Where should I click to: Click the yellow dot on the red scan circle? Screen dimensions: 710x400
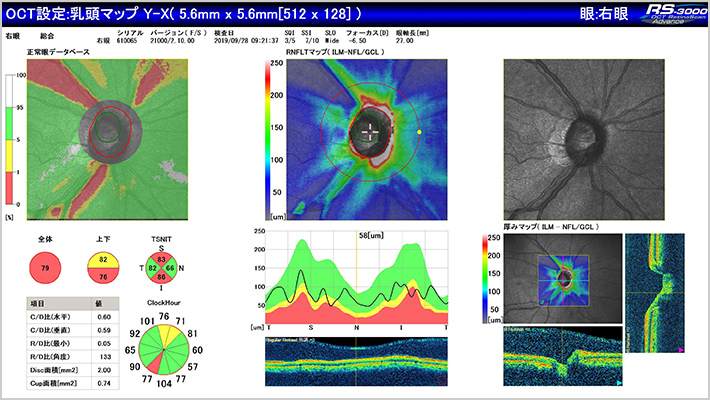tap(419, 132)
